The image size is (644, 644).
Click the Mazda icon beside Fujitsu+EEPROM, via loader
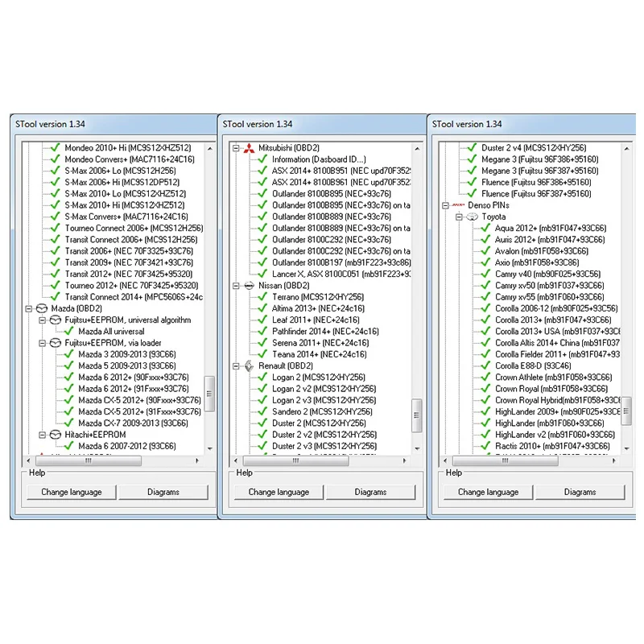click(56, 343)
